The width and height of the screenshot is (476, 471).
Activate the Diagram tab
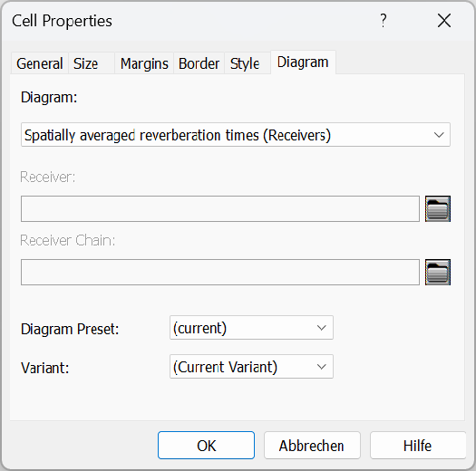303,62
